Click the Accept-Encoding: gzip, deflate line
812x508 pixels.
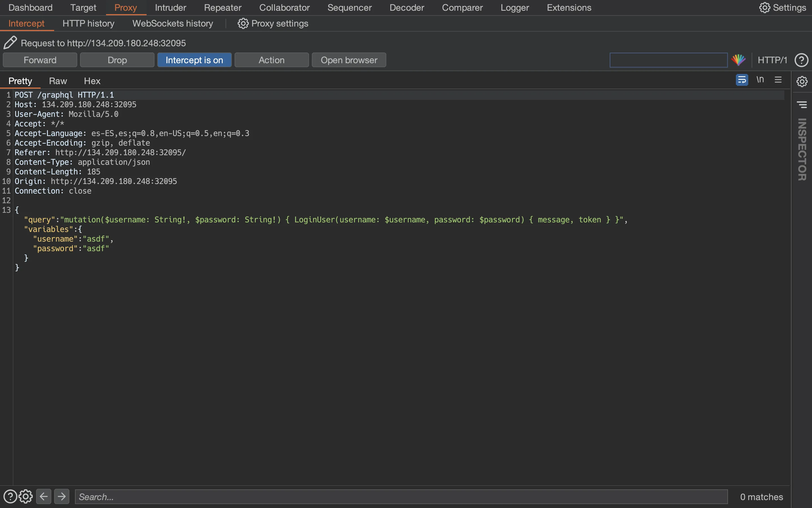coord(82,143)
